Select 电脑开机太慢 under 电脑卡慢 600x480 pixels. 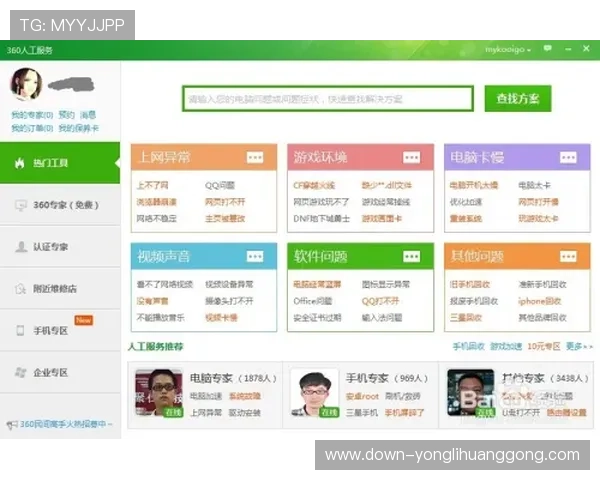474,186
